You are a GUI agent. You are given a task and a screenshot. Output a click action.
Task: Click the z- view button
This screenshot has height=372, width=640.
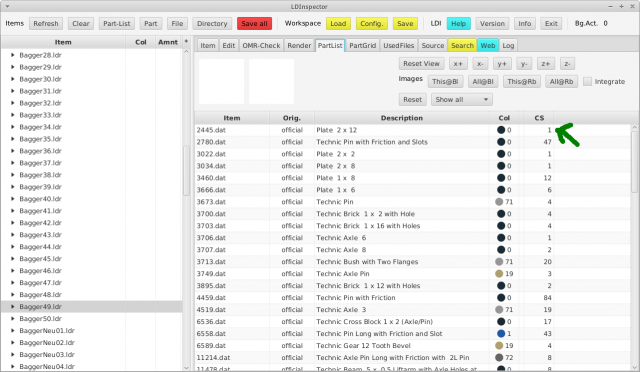pos(567,64)
